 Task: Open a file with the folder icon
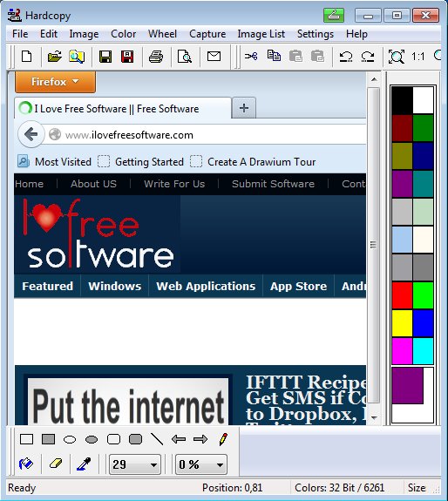click(x=55, y=57)
